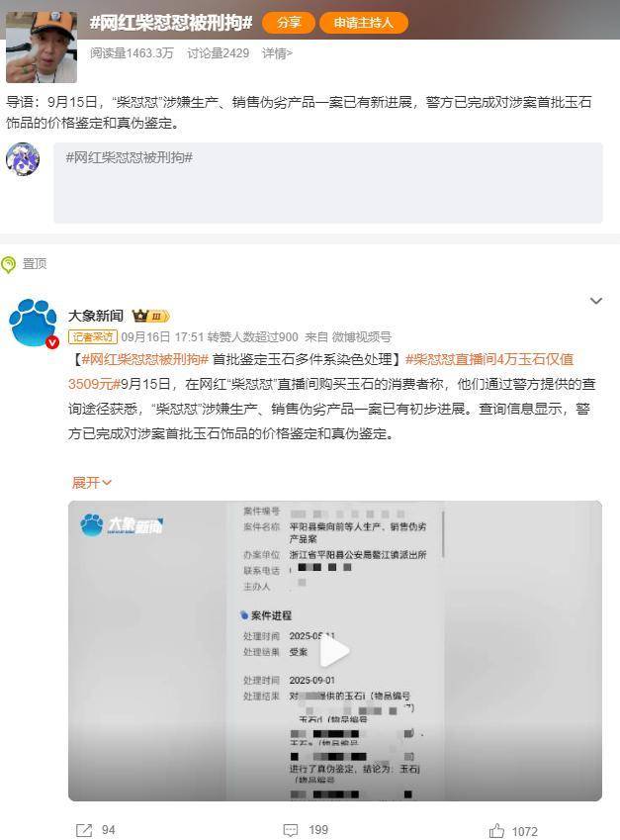Open #网红柴怼怼被刑拘# hashtag in post body

pos(144,359)
